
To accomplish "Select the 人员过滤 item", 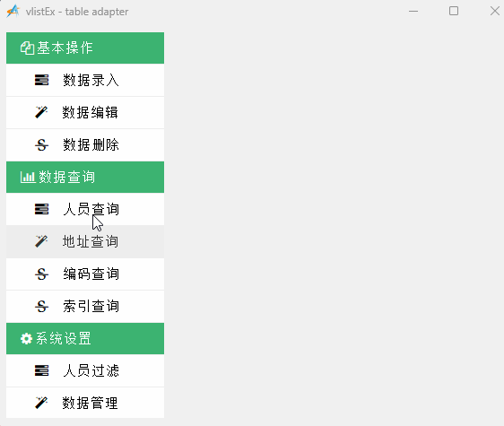I will tap(85, 370).
